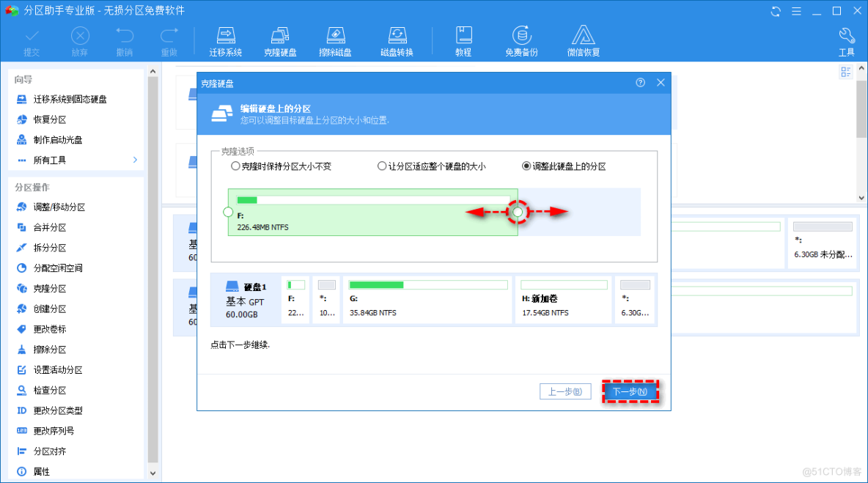868x483 pixels.
Task: Select the H: 新加卷 17.54GB partition
Action: tap(564, 299)
